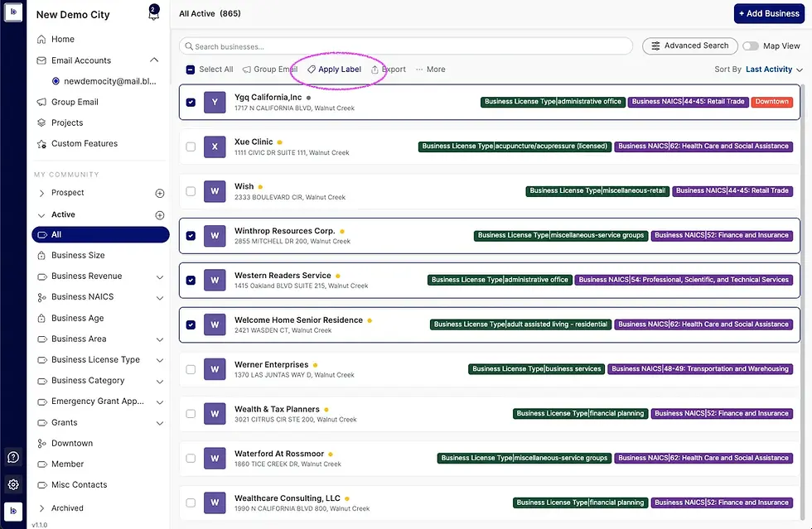The image size is (812, 529).
Task: Add a new Prospect with plus icon
Action: click(x=160, y=193)
